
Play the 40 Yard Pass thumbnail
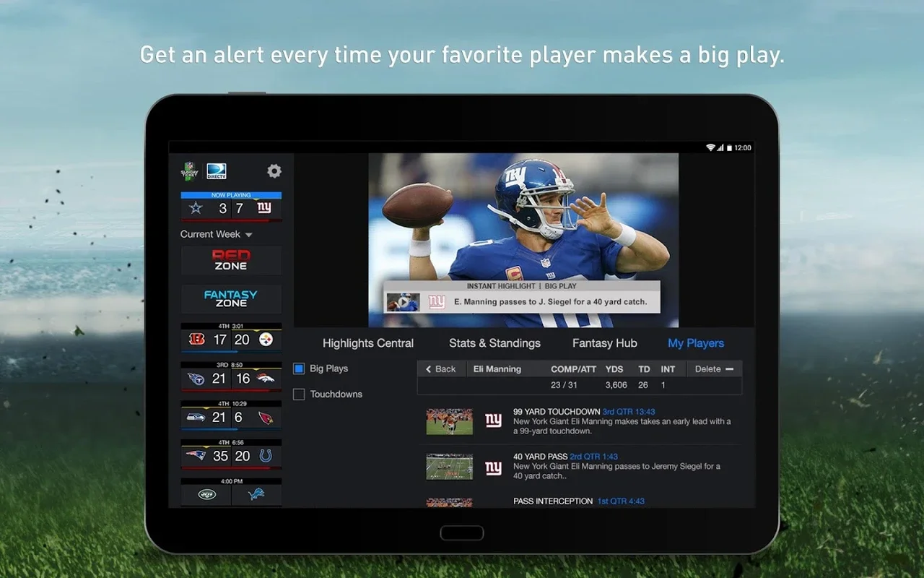pyautogui.click(x=449, y=467)
